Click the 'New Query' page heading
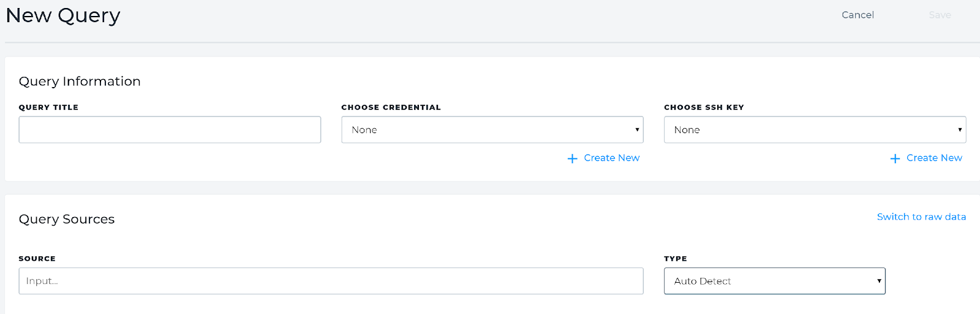 (x=63, y=15)
